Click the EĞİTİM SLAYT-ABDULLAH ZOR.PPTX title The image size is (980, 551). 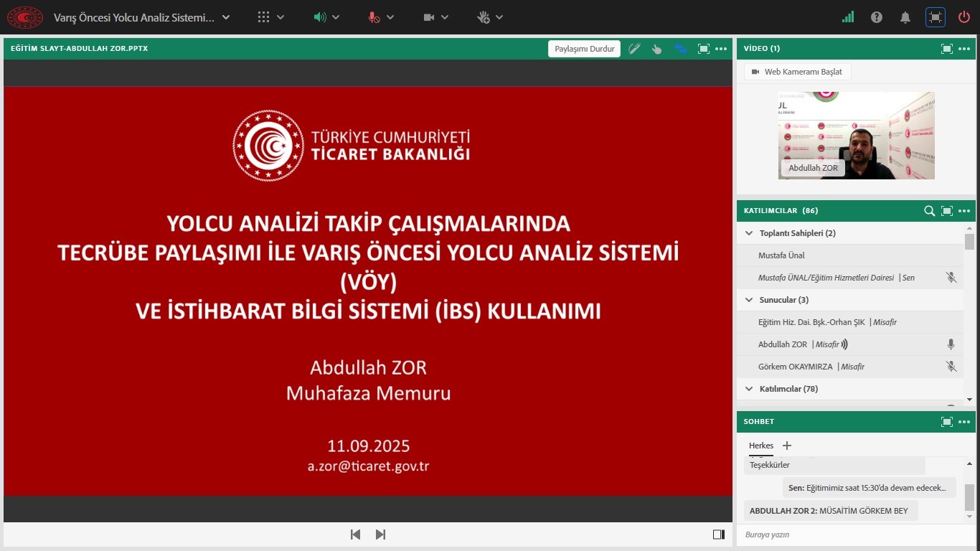[x=80, y=49]
